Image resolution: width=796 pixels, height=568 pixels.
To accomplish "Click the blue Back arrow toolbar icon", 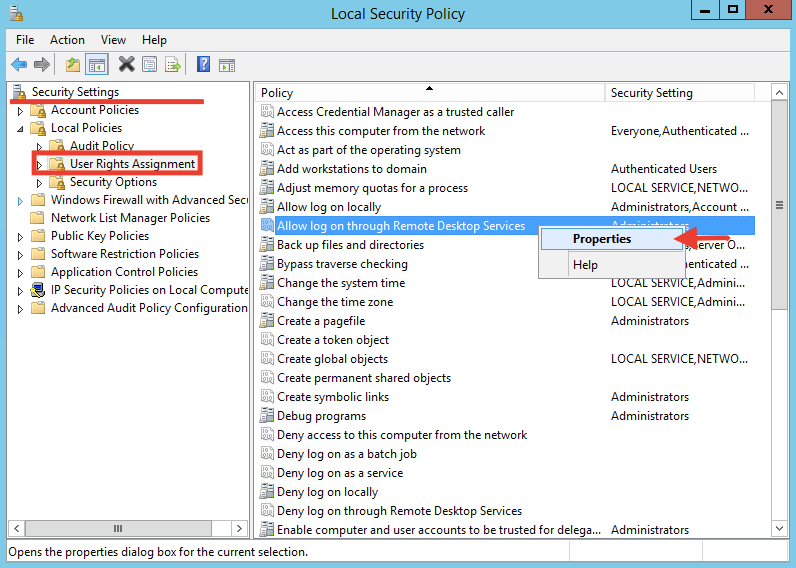I will point(19,65).
